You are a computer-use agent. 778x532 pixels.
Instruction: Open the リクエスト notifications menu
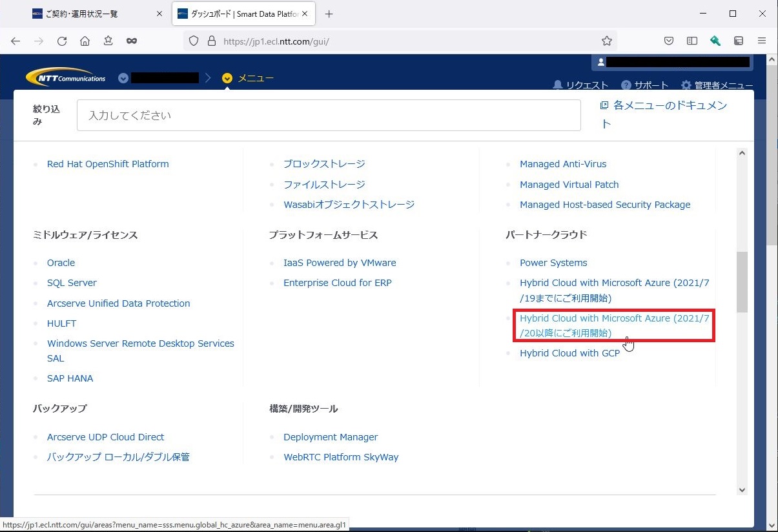point(580,85)
